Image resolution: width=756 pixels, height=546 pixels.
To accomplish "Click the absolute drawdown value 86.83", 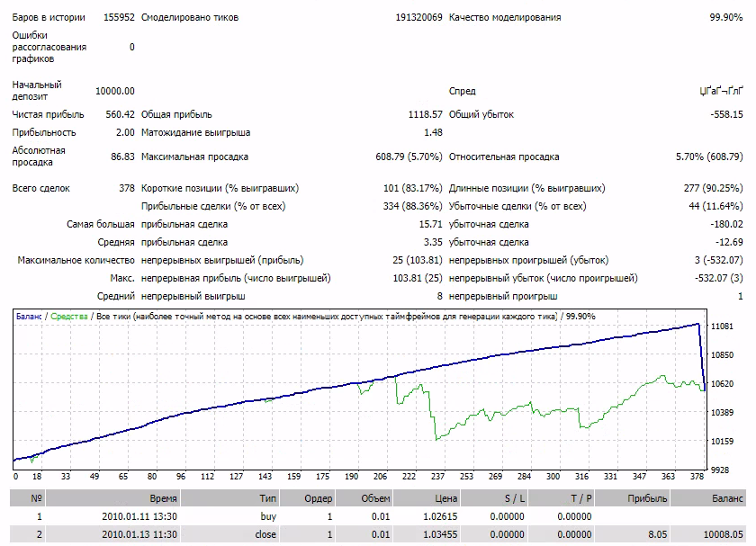I will 122,157.
